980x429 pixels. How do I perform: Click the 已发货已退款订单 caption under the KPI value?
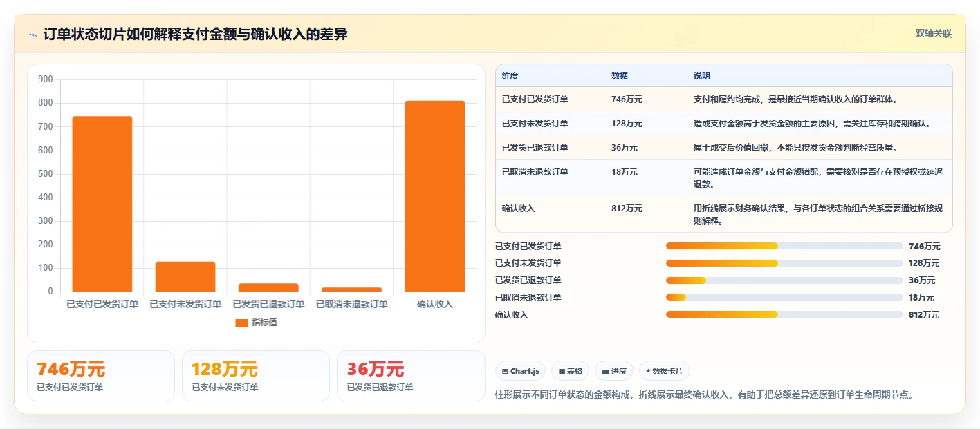[380, 388]
